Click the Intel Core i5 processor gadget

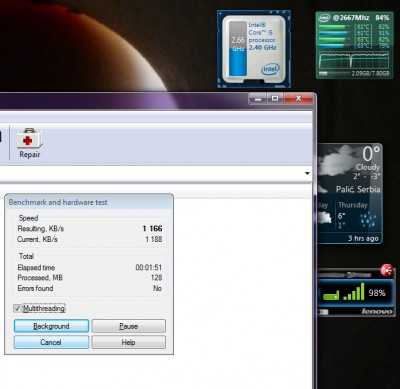coord(254,49)
